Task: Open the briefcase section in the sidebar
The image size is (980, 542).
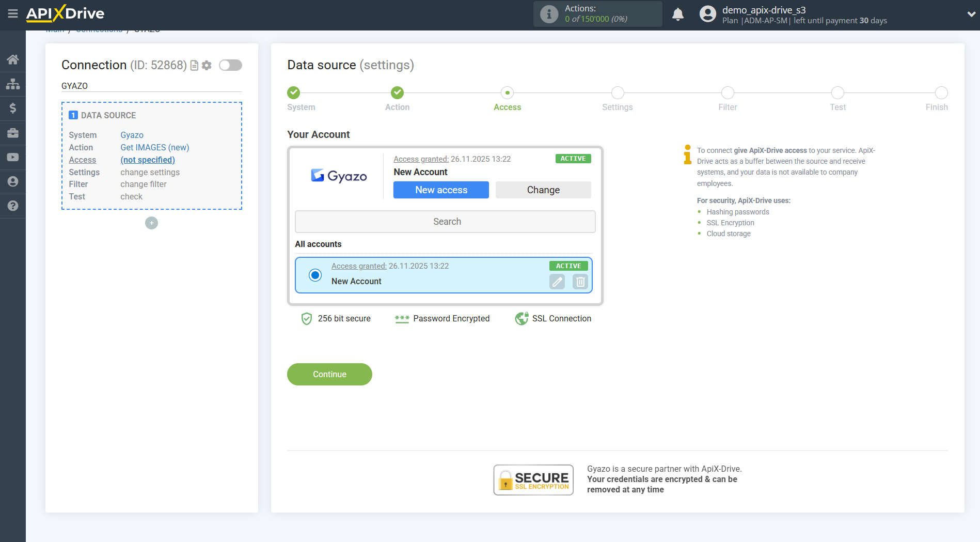Action: [x=13, y=133]
